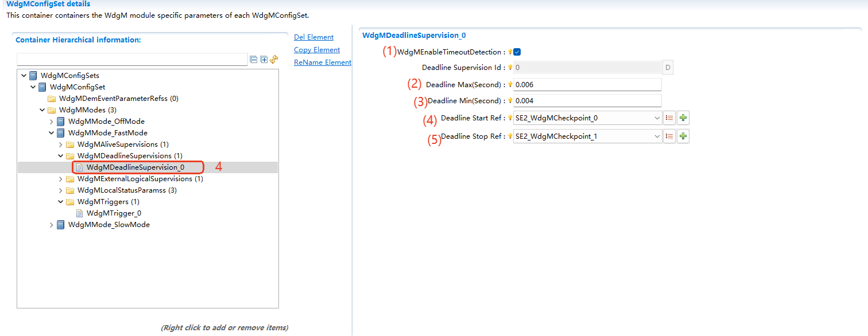Open the Deadline Start Ref dropdown
This screenshot has height=336, width=868.
657,119
